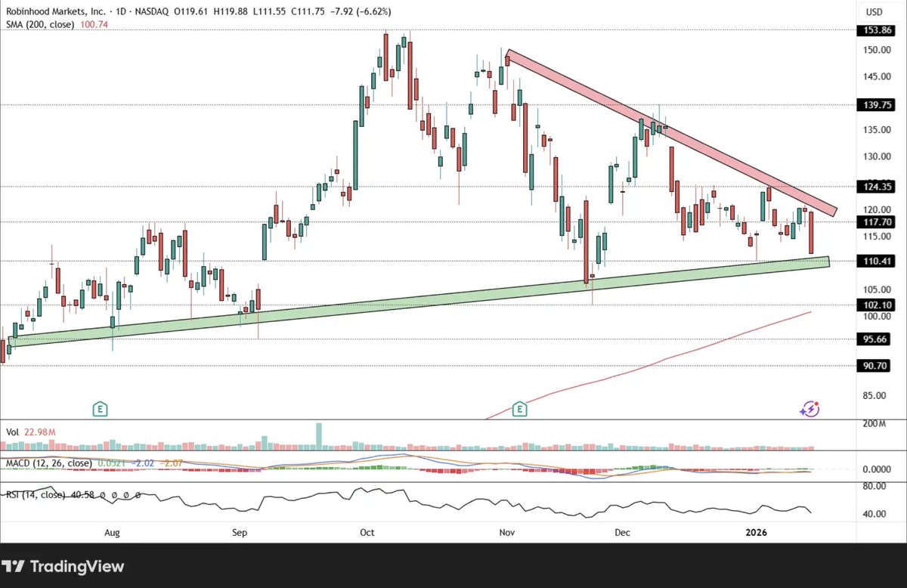Click the Vol 22.98M indicator legend

coord(30,432)
